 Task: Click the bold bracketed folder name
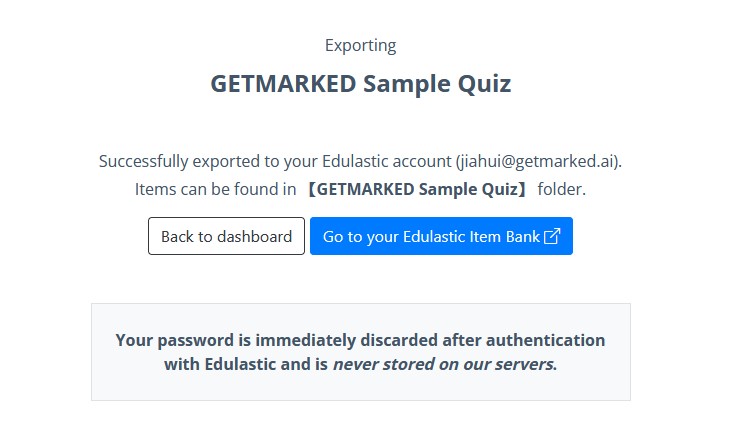coord(417,189)
